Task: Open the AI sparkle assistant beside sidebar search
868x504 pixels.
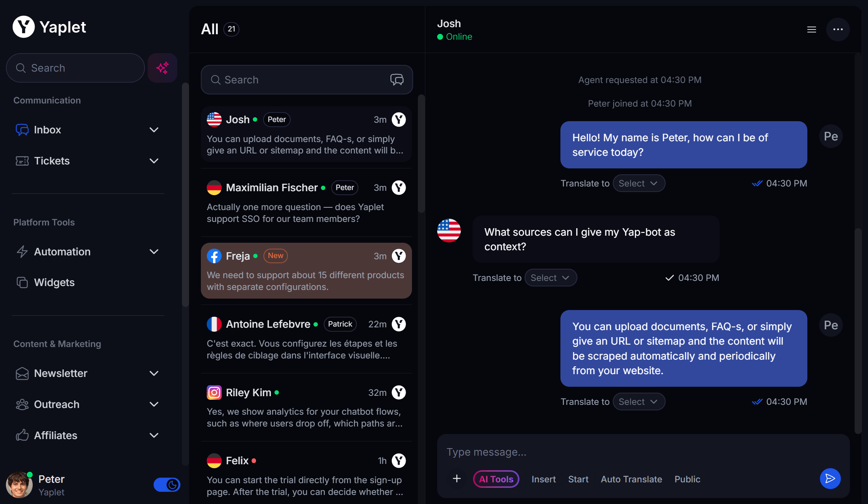Action: 162,68
